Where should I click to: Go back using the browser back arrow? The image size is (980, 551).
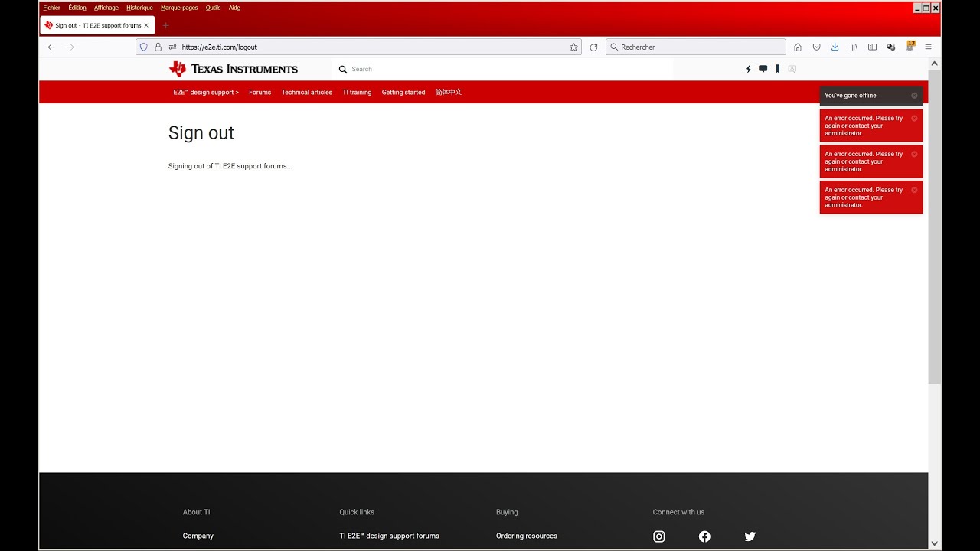[x=51, y=47]
